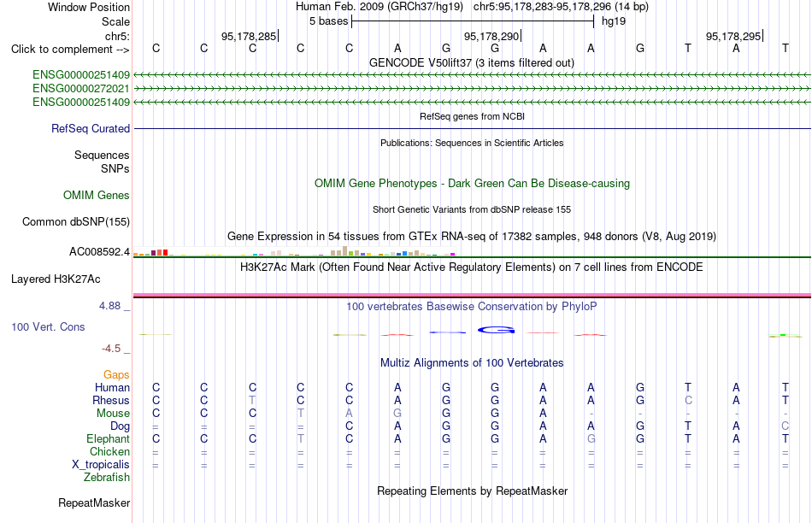Click the faded C in the Rhesus row
This screenshot has height=523, width=812.
[x=688, y=400]
